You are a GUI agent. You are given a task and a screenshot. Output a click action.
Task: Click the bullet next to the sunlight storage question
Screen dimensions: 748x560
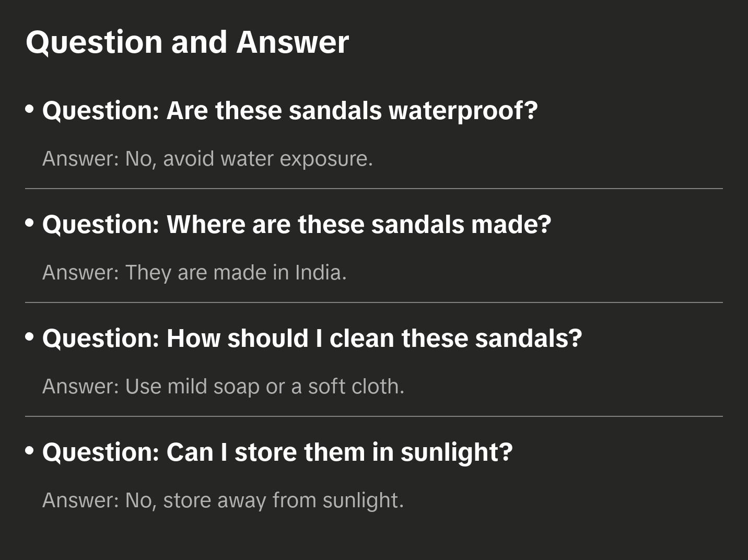30,451
